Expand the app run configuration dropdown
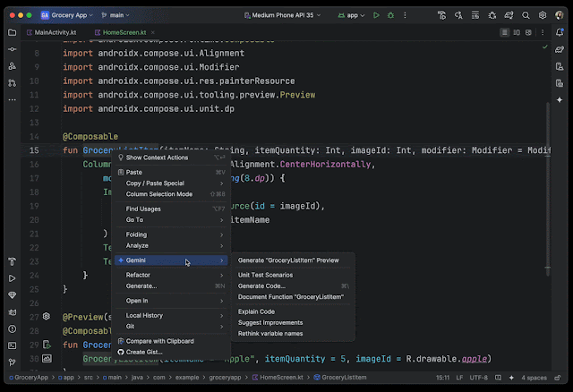Image resolution: width=573 pixels, height=392 pixels. (355, 15)
